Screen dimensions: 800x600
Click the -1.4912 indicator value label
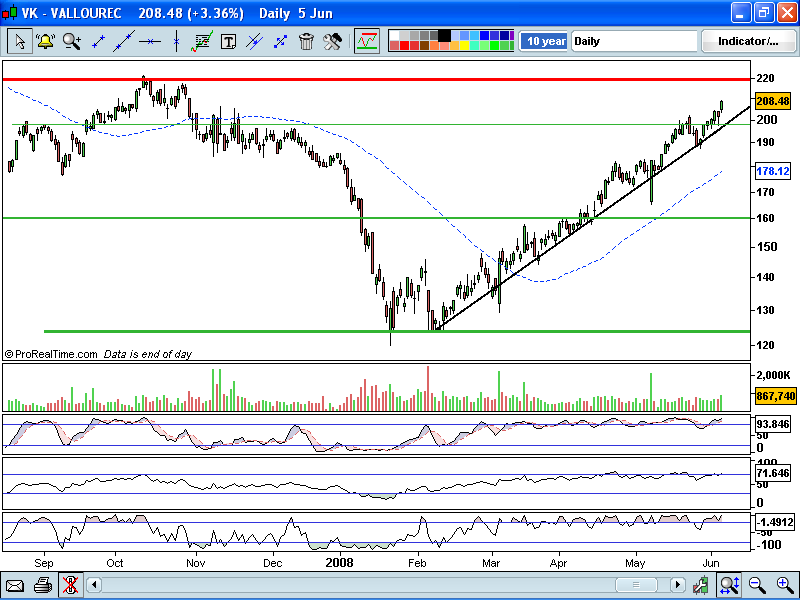pyautogui.click(x=774, y=522)
